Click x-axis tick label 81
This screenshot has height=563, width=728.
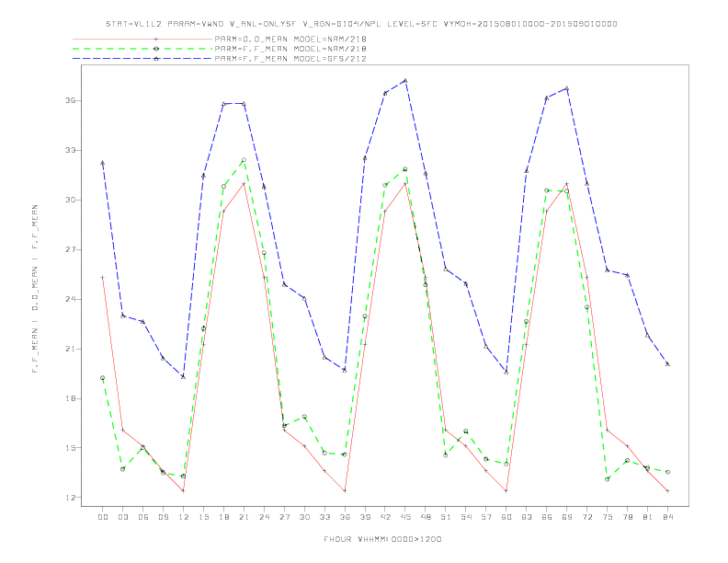tap(647, 517)
